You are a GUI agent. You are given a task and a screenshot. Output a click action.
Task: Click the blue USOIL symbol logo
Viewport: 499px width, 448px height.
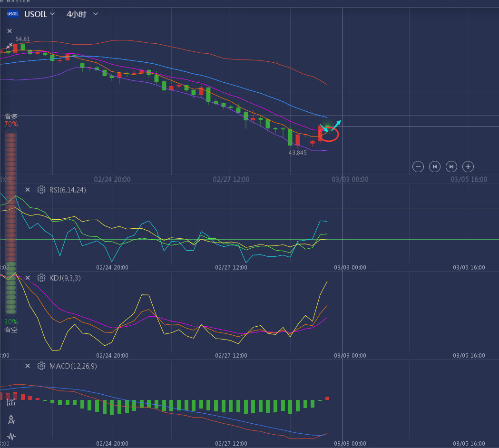13,14
